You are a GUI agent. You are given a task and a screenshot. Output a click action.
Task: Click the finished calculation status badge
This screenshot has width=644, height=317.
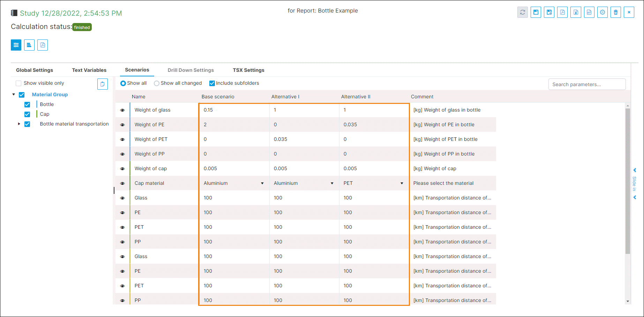pyautogui.click(x=82, y=27)
